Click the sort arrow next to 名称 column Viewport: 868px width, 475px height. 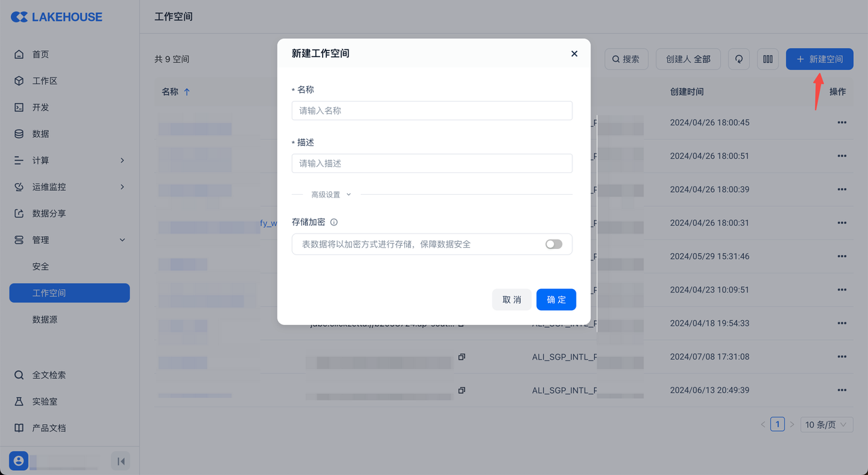[187, 92]
